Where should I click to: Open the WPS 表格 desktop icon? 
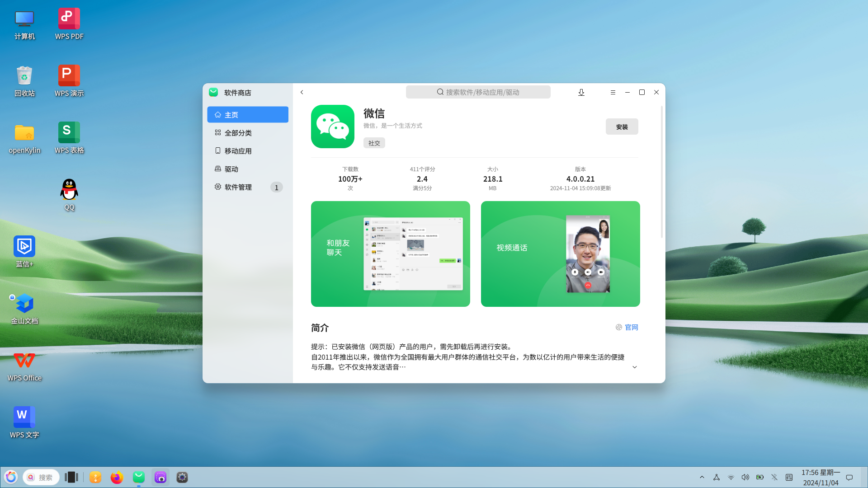click(x=69, y=139)
